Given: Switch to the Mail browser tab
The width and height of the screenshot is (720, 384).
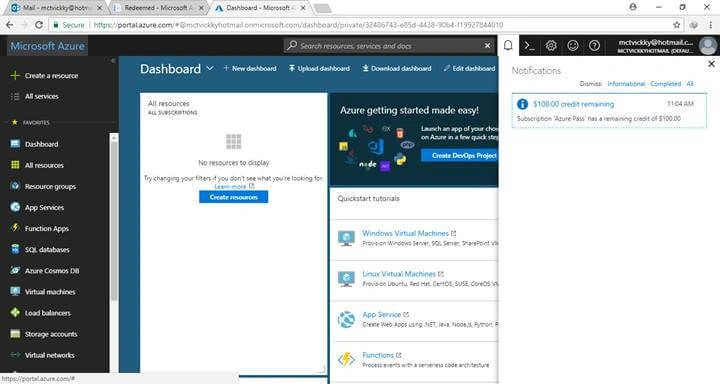Looking at the screenshot, I should 56,8.
